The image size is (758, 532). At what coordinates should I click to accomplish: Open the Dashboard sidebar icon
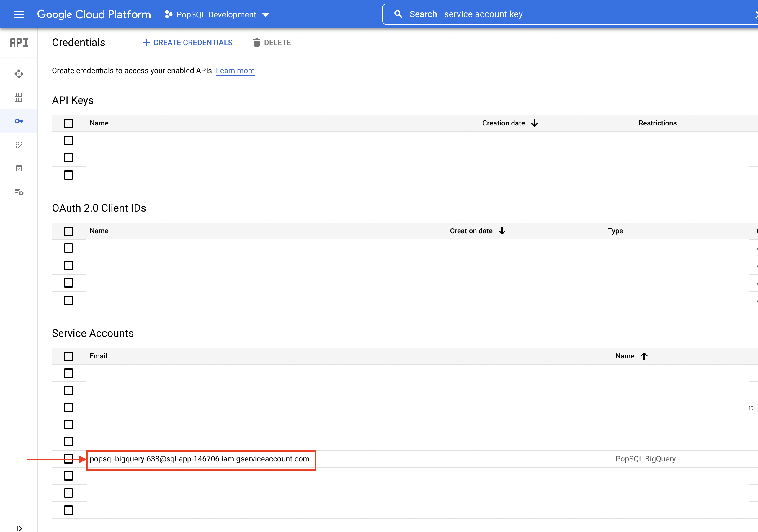pyautogui.click(x=19, y=74)
